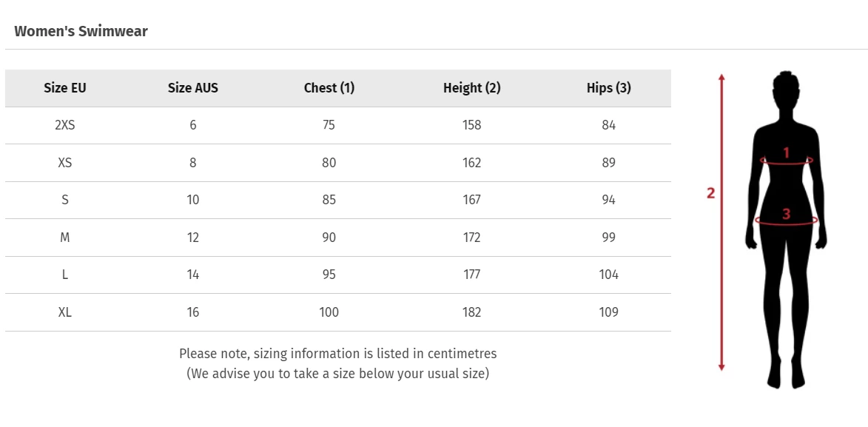Click the hips value 104 cell
Screen dimensions: 868x427
pyautogui.click(x=608, y=275)
